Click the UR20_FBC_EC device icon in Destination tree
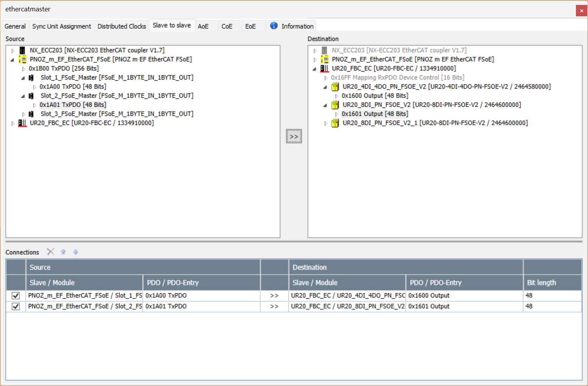 (x=324, y=68)
